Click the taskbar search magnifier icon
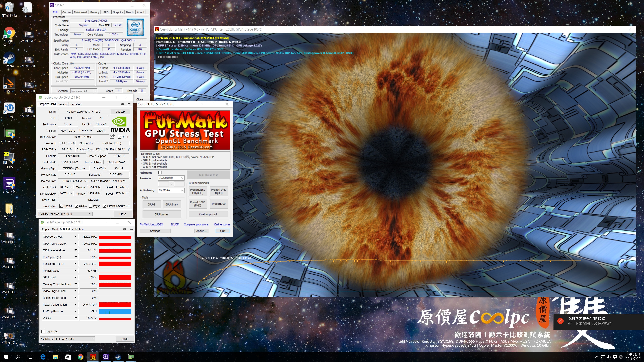Viewport: 644px width, 362px height. click(x=18, y=357)
